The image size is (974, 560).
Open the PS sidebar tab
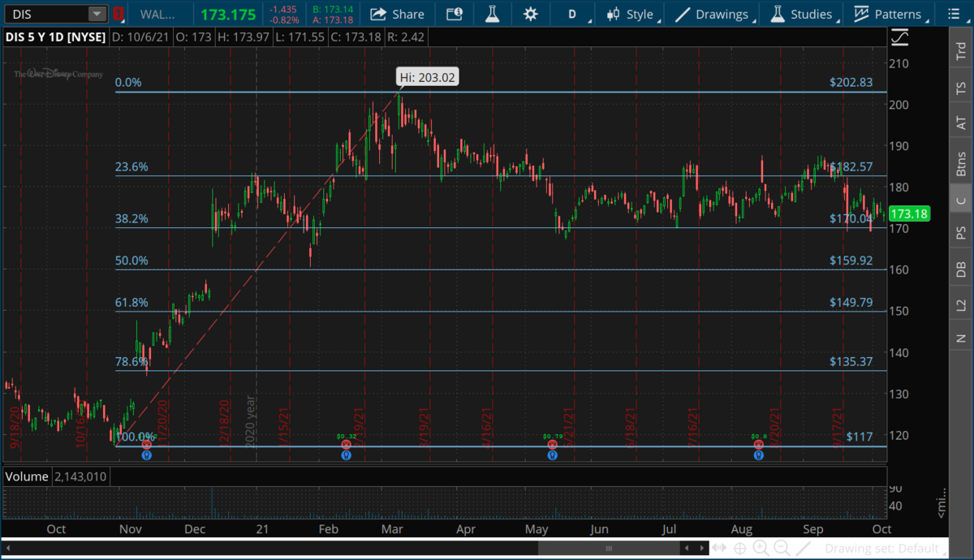coord(961,233)
